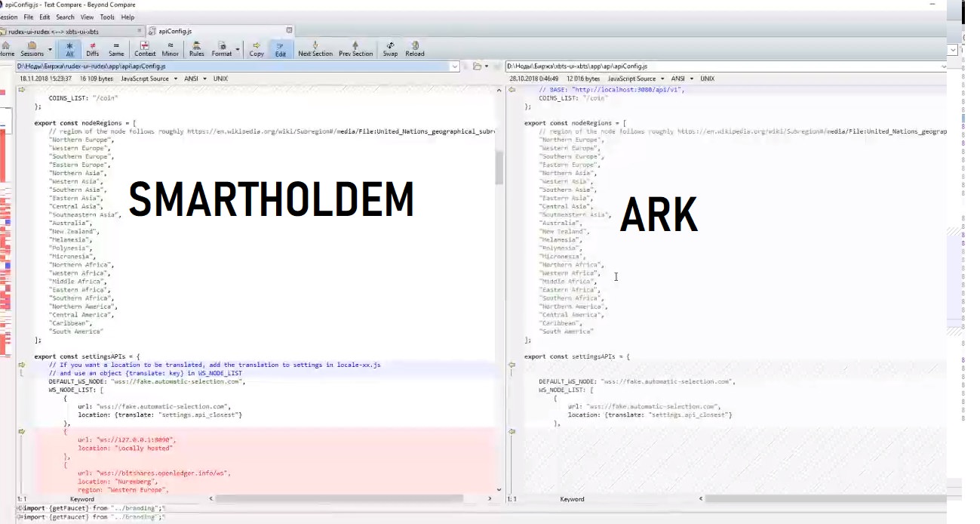
Task: Expand the Sessions dropdown arrow
Action: pos(51,50)
